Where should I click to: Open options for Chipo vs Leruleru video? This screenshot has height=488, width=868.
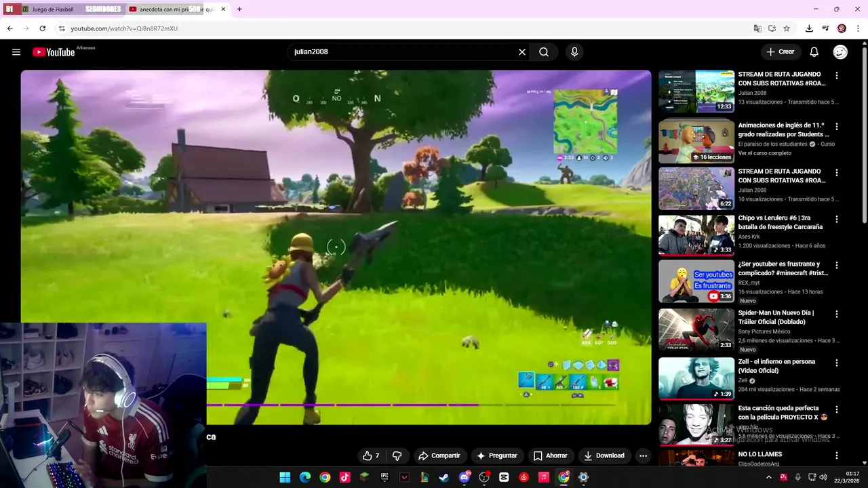(836, 220)
